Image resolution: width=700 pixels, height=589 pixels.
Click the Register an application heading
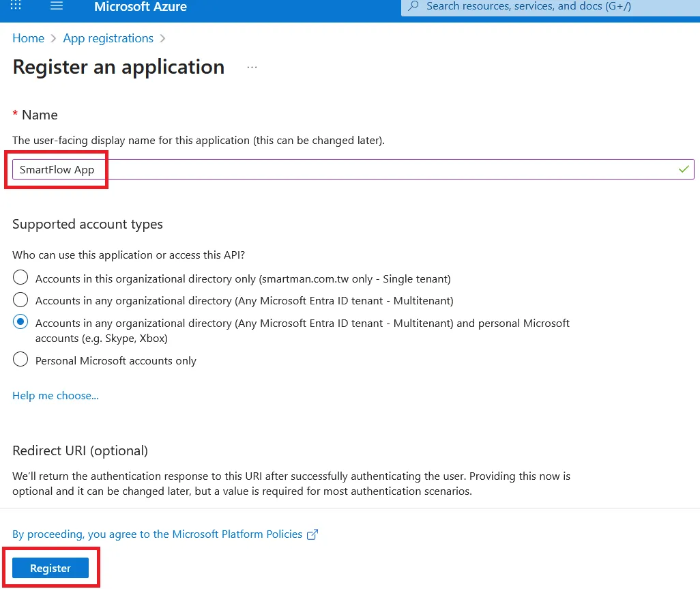pyautogui.click(x=118, y=68)
